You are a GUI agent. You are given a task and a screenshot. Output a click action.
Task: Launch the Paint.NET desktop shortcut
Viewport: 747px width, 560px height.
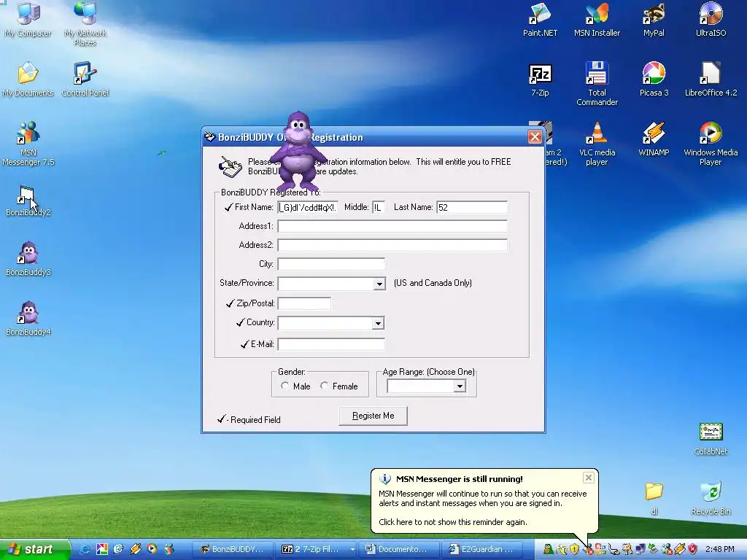[540, 19]
